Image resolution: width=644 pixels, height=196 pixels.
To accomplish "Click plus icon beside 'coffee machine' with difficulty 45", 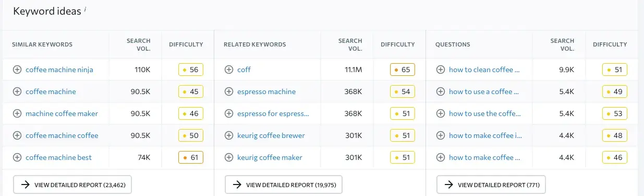I will pos(17,91).
